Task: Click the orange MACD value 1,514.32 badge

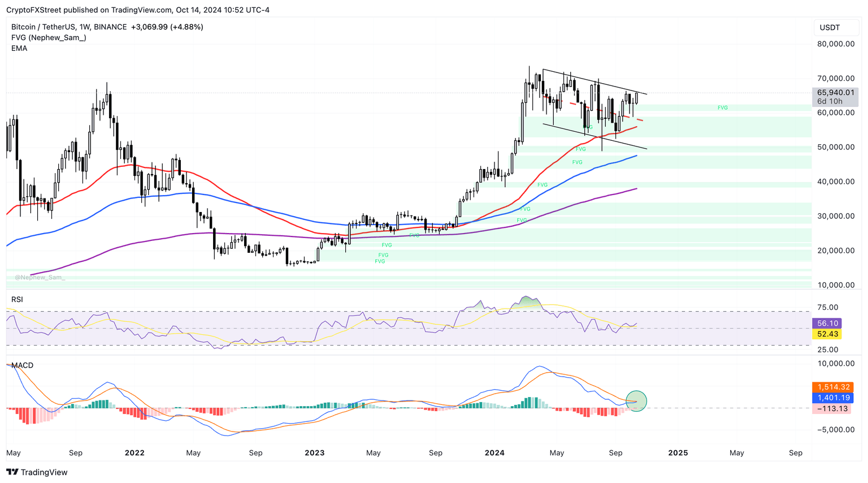Action: (x=835, y=386)
